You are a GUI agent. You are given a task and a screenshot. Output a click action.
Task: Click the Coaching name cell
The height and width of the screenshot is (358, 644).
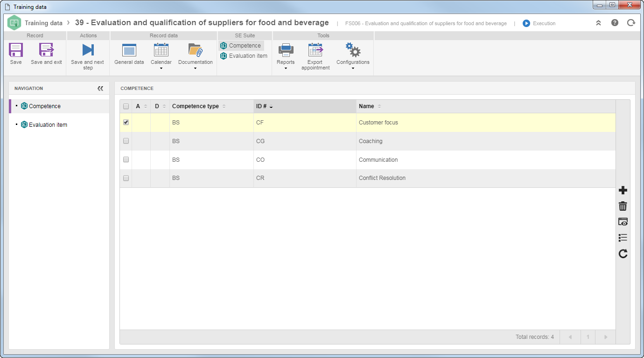pos(486,141)
